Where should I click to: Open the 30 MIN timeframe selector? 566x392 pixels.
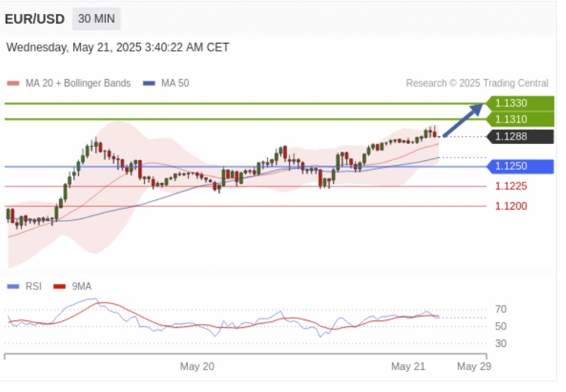coord(96,19)
